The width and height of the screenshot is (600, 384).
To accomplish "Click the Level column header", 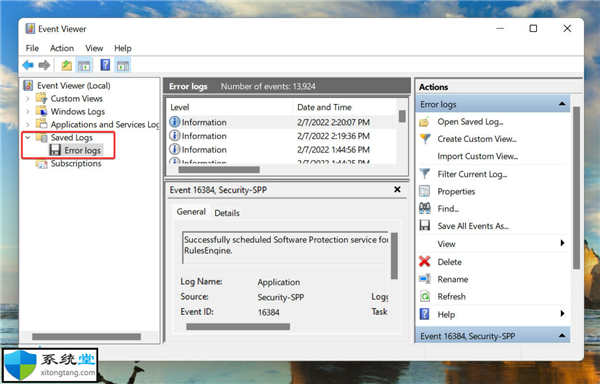I will pyautogui.click(x=180, y=107).
